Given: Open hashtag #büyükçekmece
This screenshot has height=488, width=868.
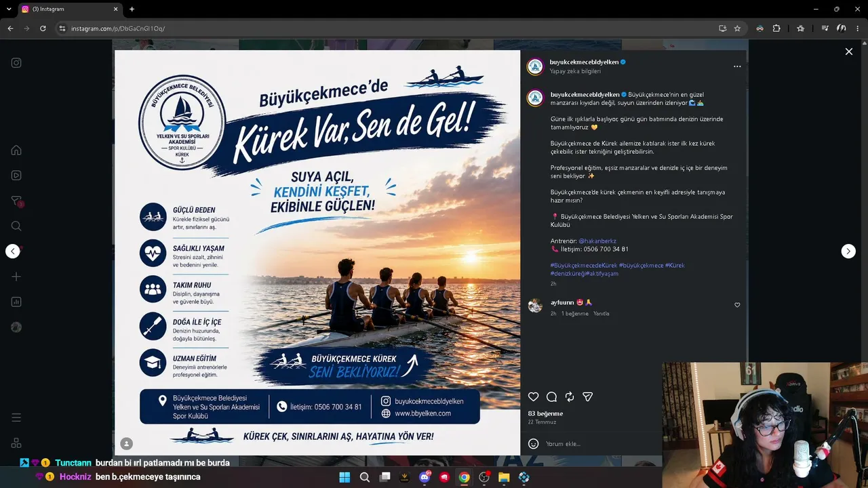Looking at the screenshot, I should click(642, 266).
